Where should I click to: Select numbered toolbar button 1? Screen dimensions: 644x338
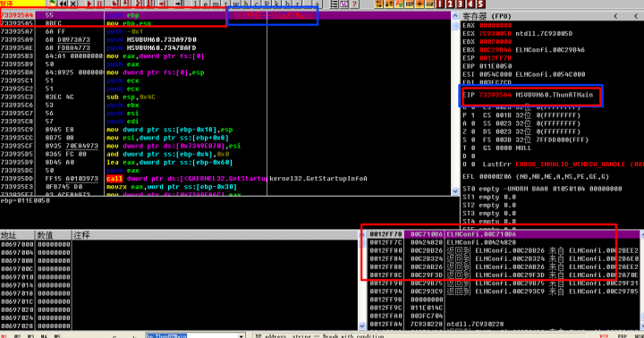(439, 4)
